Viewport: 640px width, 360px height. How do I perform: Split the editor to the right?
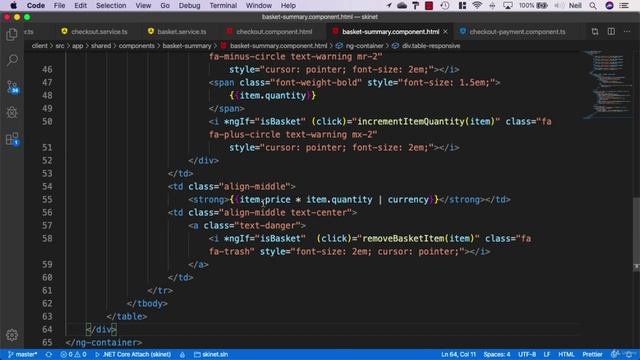(x=611, y=32)
